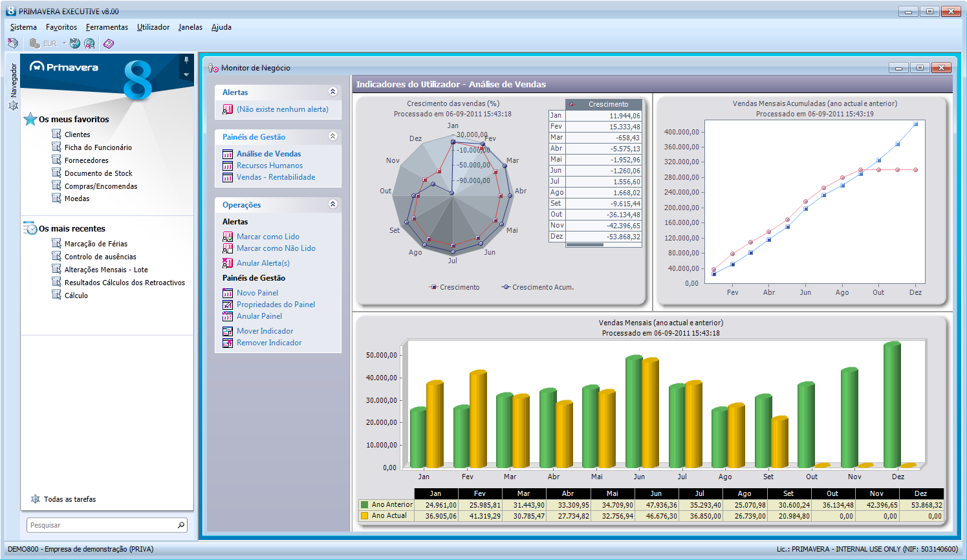967x560 pixels.
Task: Click the green Ano Anterior legend swatch
Action: click(x=365, y=504)
